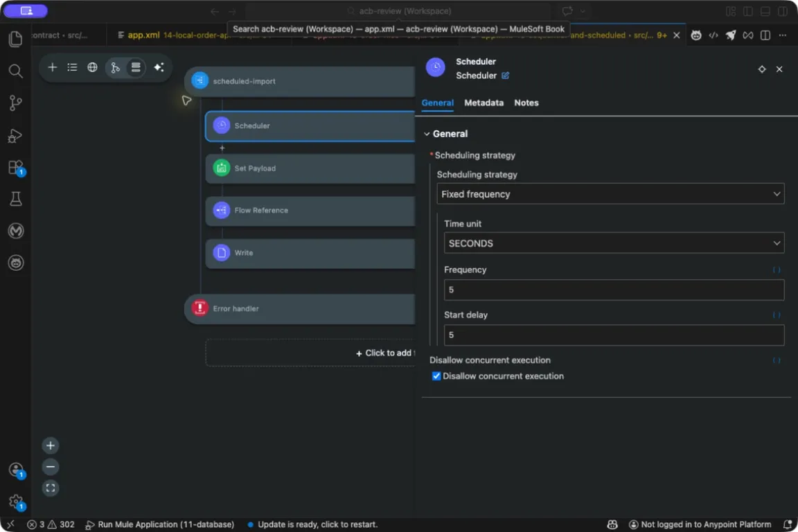Viewport: 798px width, 532px height.
Task: Open the Accounts menu in the activity bar
Action: point(16,470)
